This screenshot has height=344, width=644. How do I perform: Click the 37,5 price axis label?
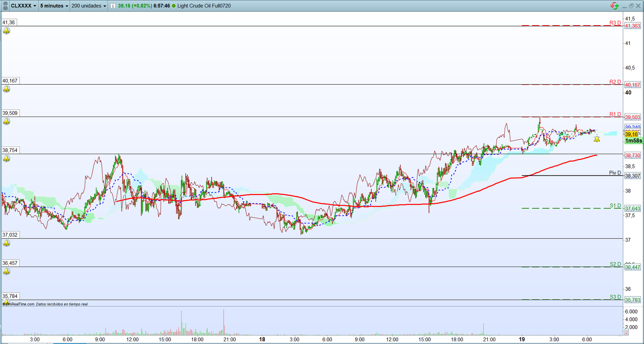coord(630,215)
